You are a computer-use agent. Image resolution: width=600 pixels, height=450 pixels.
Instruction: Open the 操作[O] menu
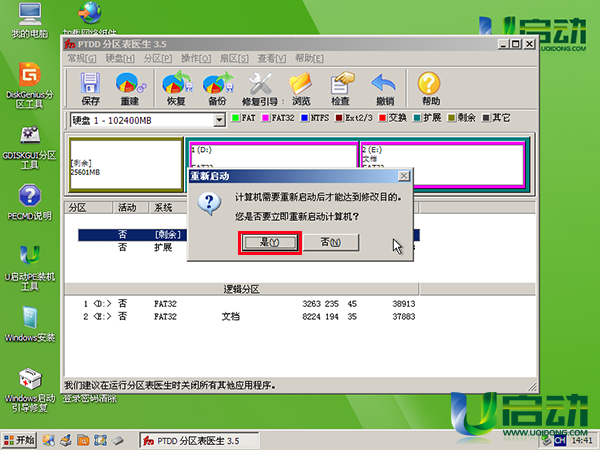(x=196, y=59)
